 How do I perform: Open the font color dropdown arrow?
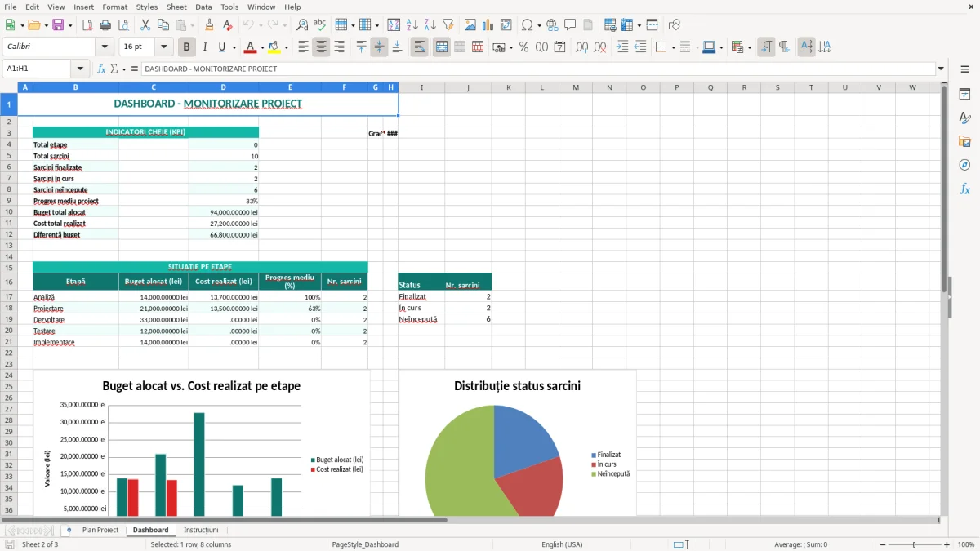pyautogui.click(x=262, y=47)
